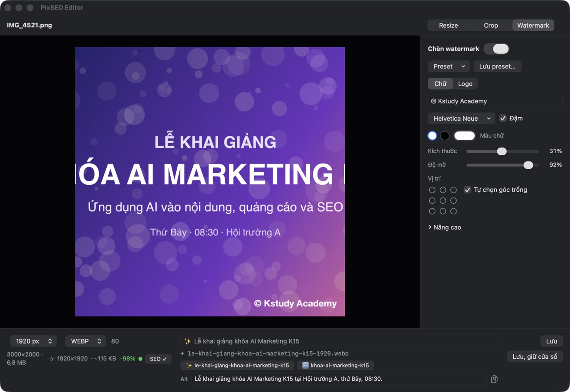Click the Kích thước size slider
The width and height of the screenshot is (570, 392).
[x=502, y=151]
